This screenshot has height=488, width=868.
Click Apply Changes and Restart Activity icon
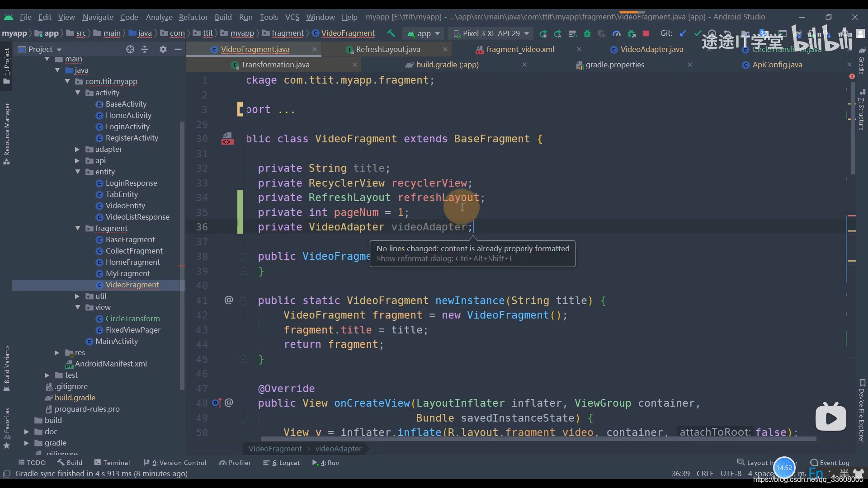558,33
